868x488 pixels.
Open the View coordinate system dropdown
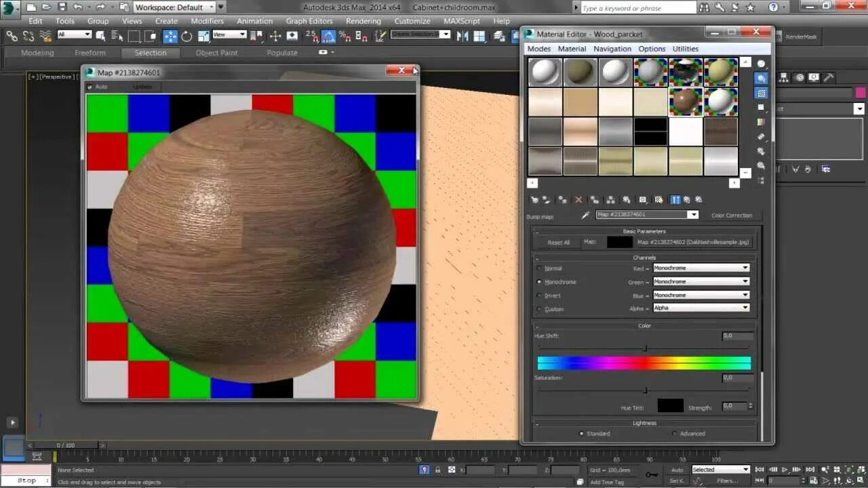pos(229,34)
